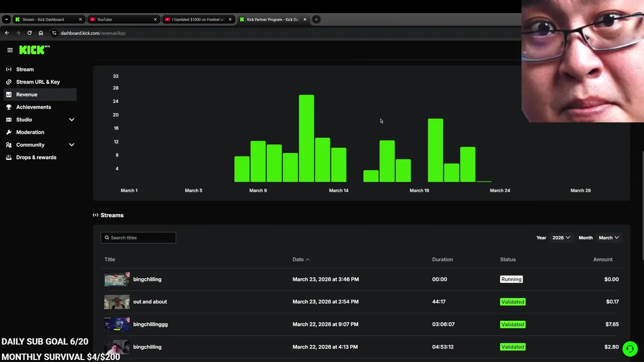The width and height of the screenshot is (644, 362).
Task: Open the Year 2026 dropdown
Action: [x=561, y=238]
